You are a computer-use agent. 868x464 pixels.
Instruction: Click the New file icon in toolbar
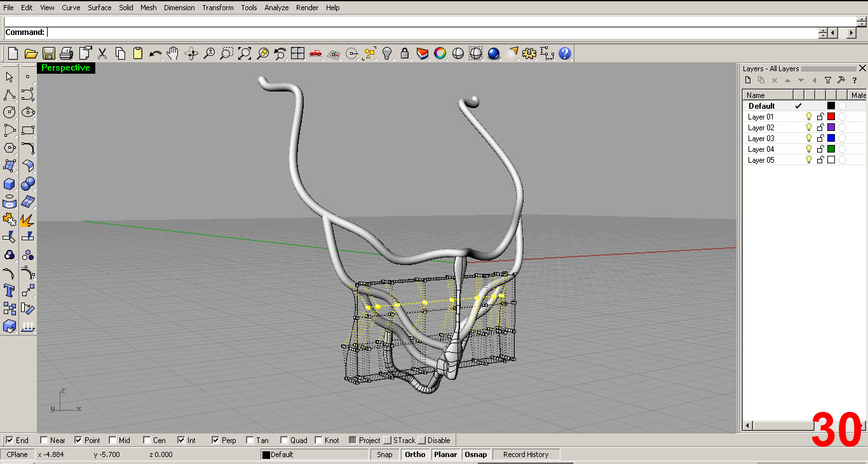point(13,54)
